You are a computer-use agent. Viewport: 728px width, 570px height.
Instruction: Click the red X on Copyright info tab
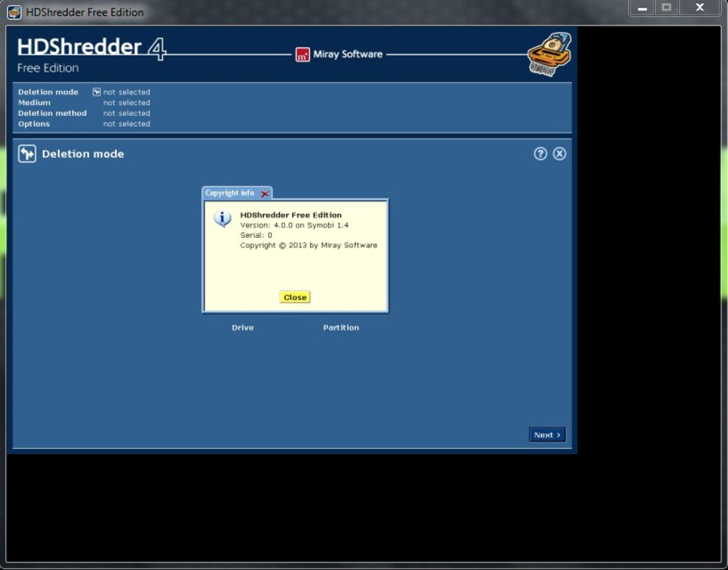[x=265, y=194]
